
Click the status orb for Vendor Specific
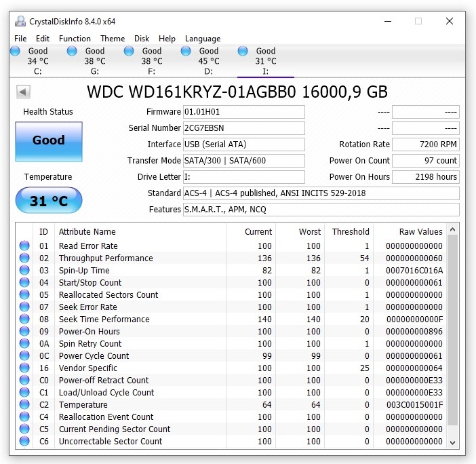[24, 368]
